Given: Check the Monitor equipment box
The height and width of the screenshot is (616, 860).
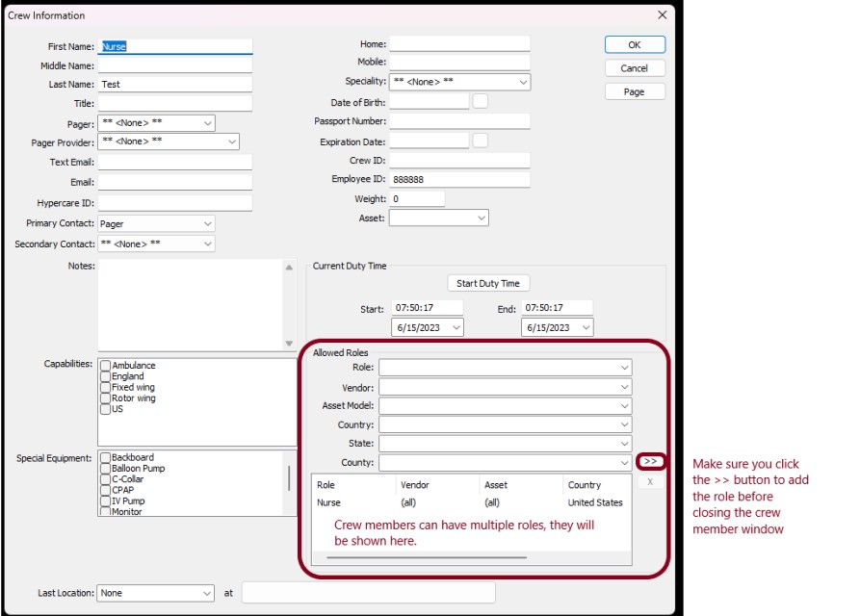Looking at the screenshot, I should [106, 511].
